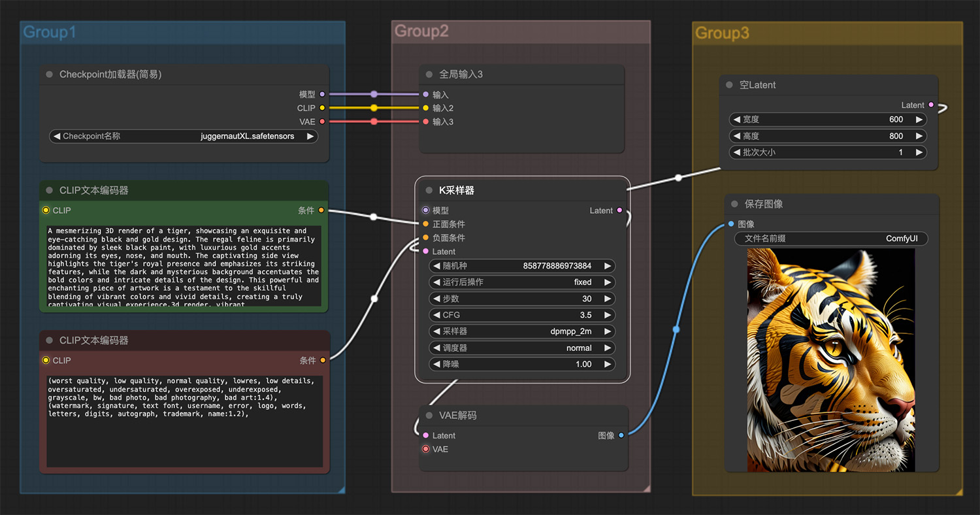Increase 高度 with its right arrow
The height and width of the screenshot is (515, 980).
point(919,136)
